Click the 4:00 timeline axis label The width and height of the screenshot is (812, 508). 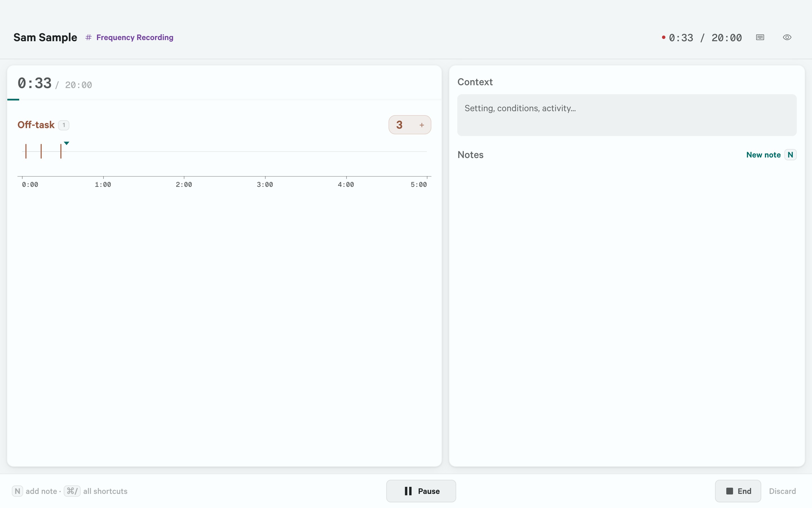coord(346,185)
